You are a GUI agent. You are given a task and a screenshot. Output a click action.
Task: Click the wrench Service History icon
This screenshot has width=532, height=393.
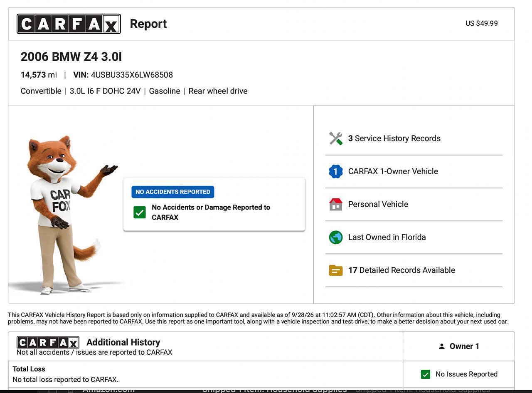335,138
